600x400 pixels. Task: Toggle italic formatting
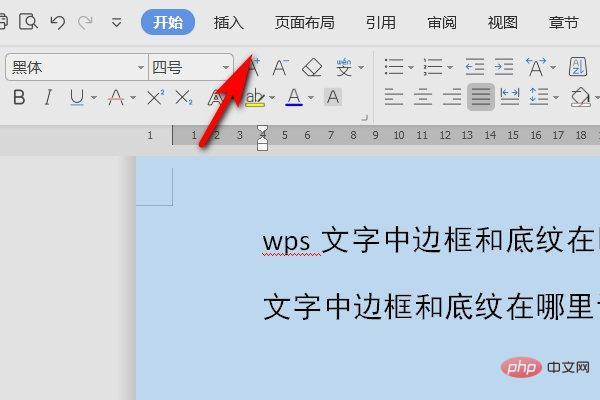coord(48,97)
